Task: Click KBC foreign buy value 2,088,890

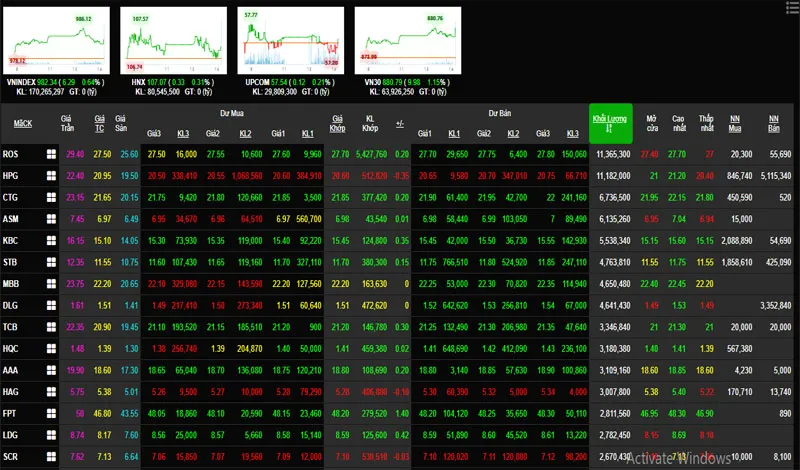Action: tap(737, 240)
